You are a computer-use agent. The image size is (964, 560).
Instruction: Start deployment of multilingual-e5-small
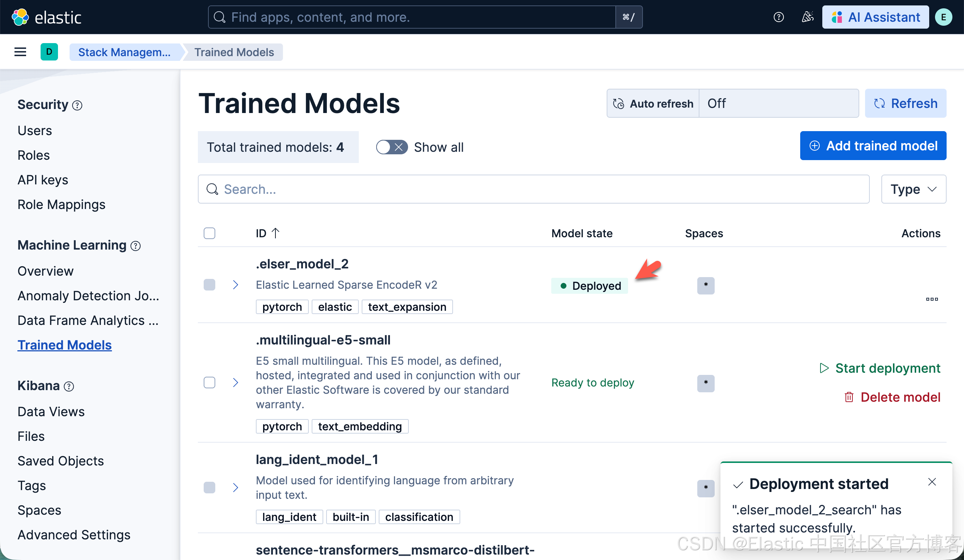click(x=880, y=368)
